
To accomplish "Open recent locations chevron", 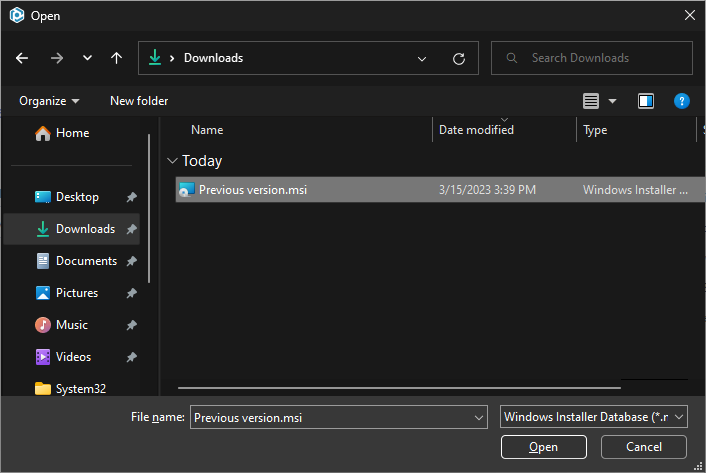I will (x=87, y=58).
